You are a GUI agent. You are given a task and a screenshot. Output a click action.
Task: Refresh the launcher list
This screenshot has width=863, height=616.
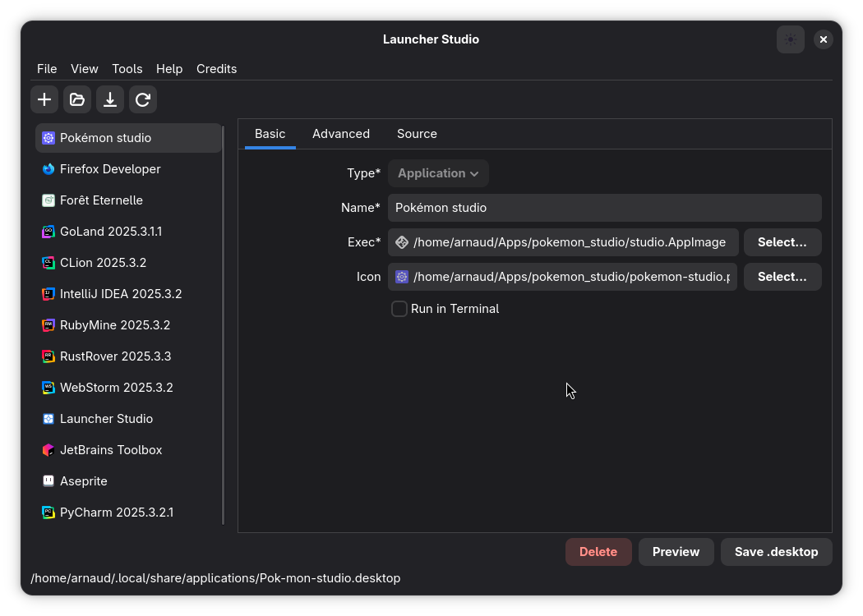tap(142, 99)
